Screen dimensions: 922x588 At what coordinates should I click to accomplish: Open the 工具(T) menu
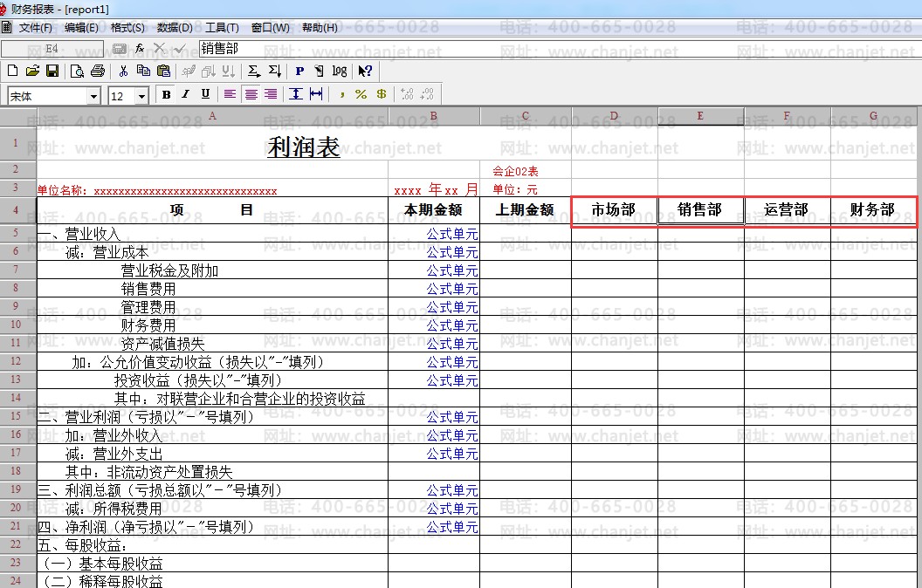[222, 28]
